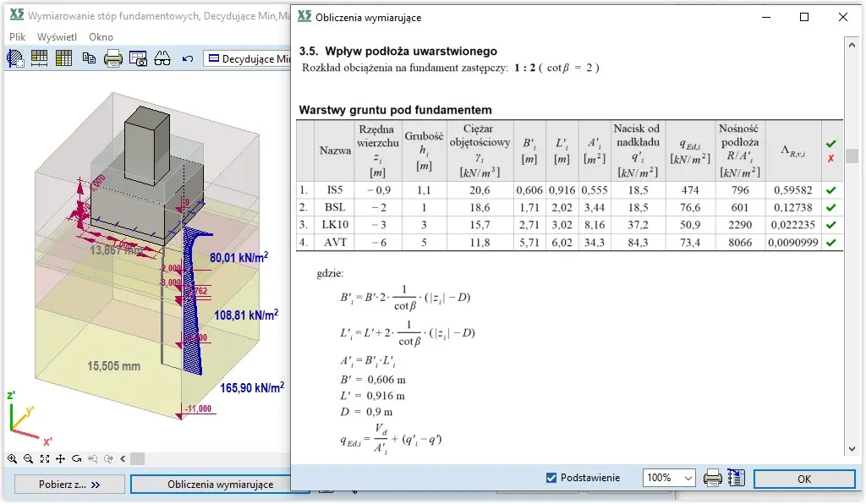The width and height of the screenshot is (866, 504).
Task: Click the glasses preview icon in toolbar
Action: point(162,58)
